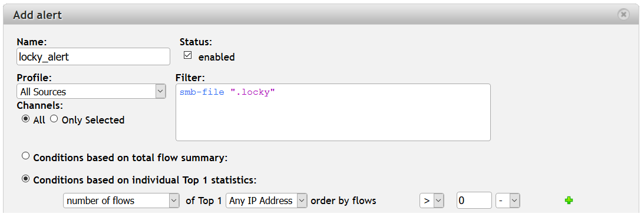Click the Profile label heading
This screenshot has height=217, width=644.
tap(34, 78)
